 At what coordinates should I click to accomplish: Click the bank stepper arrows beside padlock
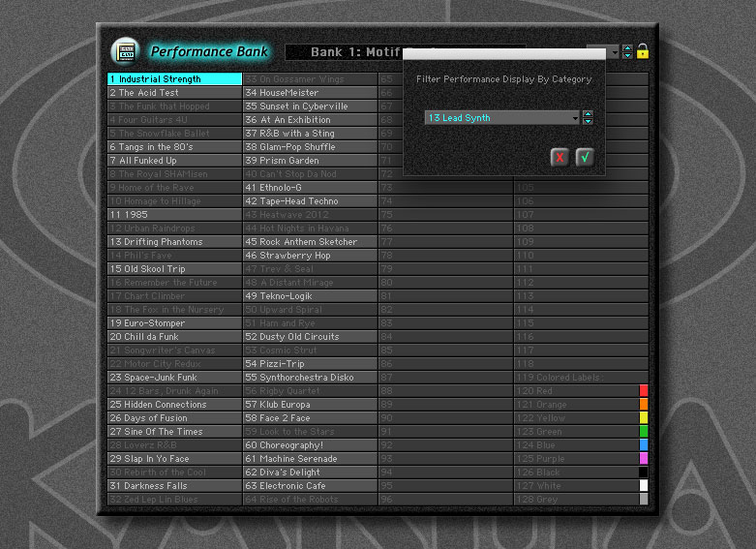627,52
